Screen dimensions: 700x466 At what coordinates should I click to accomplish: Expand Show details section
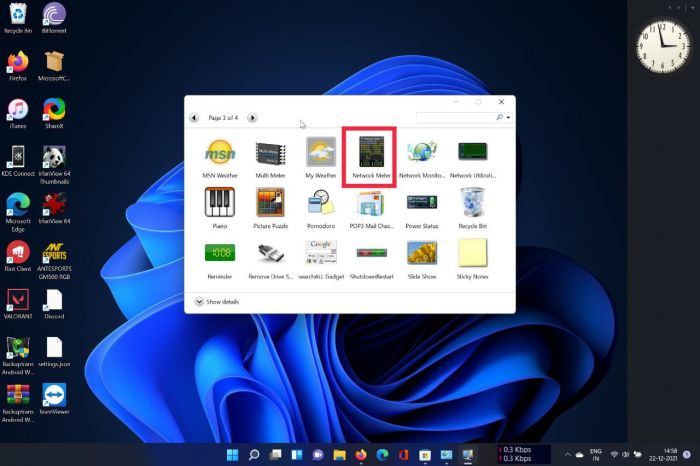click(217, 302)
